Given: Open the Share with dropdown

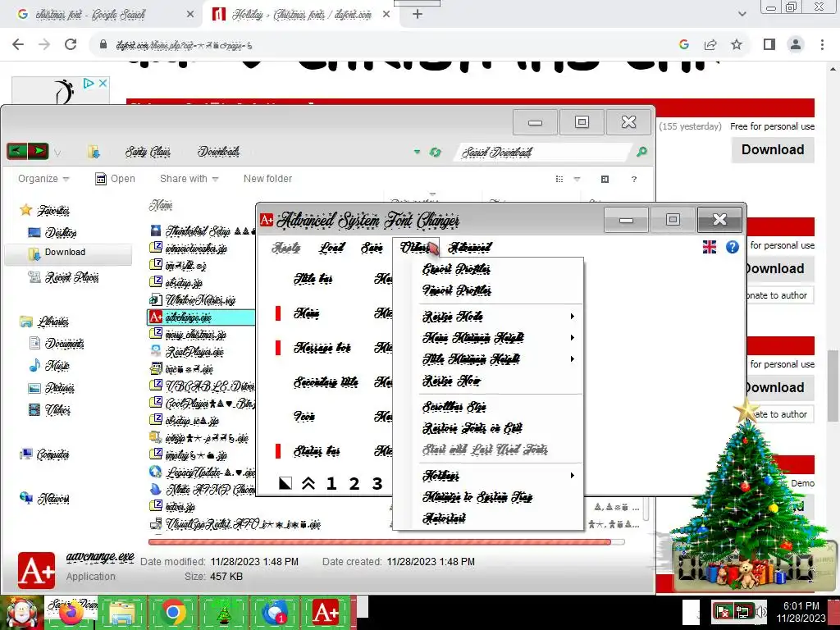Looking at the screenshot, I should (x=189, y=179).
